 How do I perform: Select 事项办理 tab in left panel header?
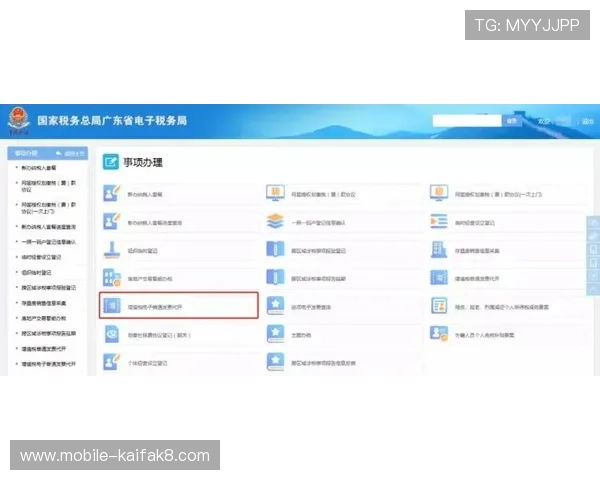tap(26, 153)
